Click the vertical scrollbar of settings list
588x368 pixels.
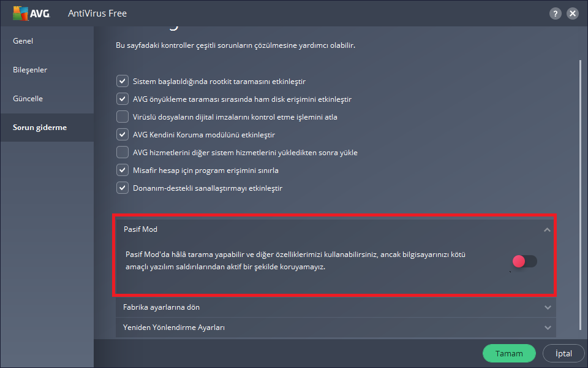(581, 195)
